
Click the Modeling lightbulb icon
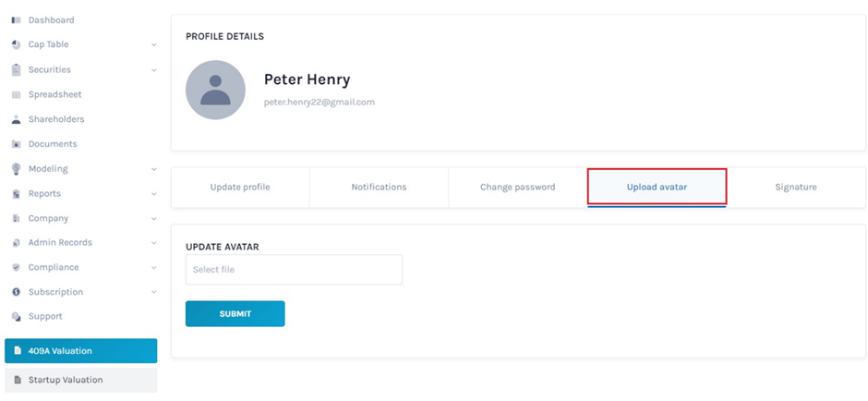coord(16,169)
